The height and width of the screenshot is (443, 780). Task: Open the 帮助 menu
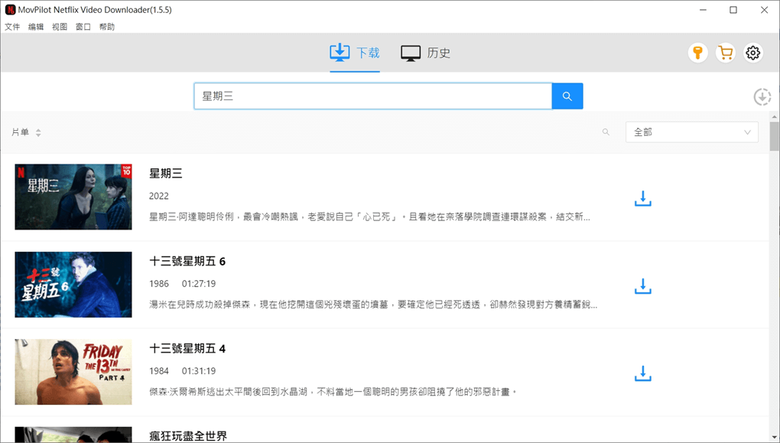pyautogui.click(x=107, y=27)
